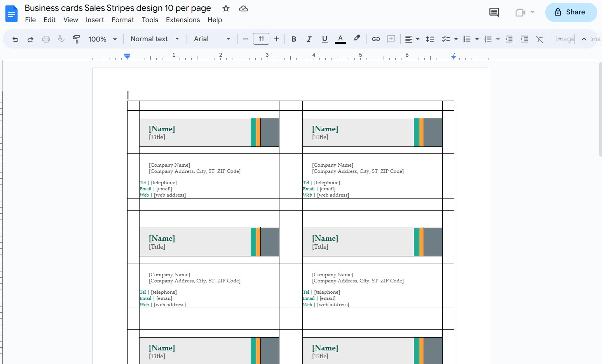
Task: Open the 100% zoom dropdown
Action: 103,39
